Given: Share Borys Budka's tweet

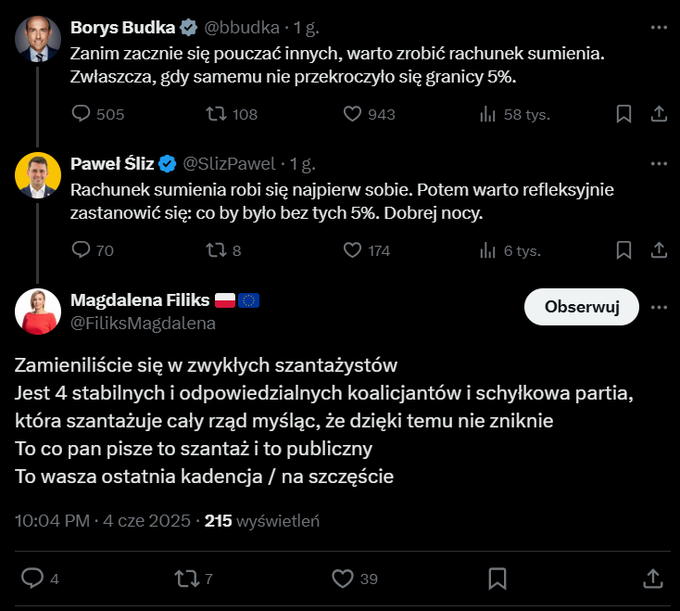Looking at the screenshot, I should pos(657,114).
